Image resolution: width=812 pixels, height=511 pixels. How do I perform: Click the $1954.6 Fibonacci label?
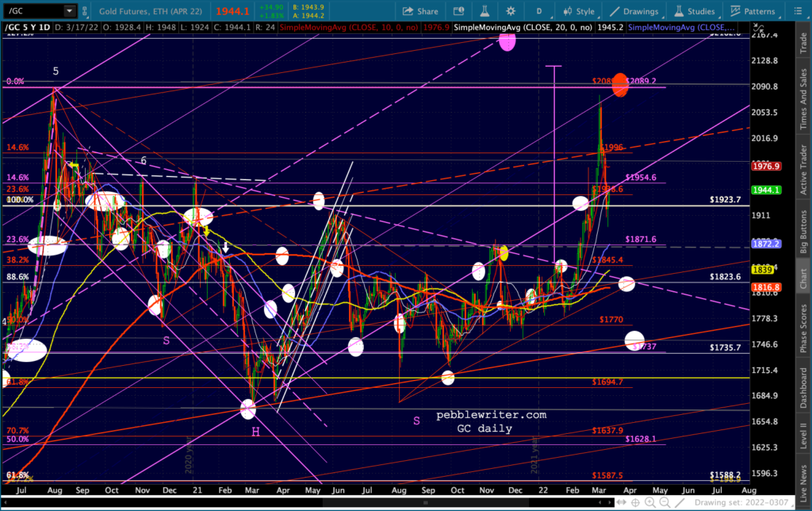click(641, 177)
